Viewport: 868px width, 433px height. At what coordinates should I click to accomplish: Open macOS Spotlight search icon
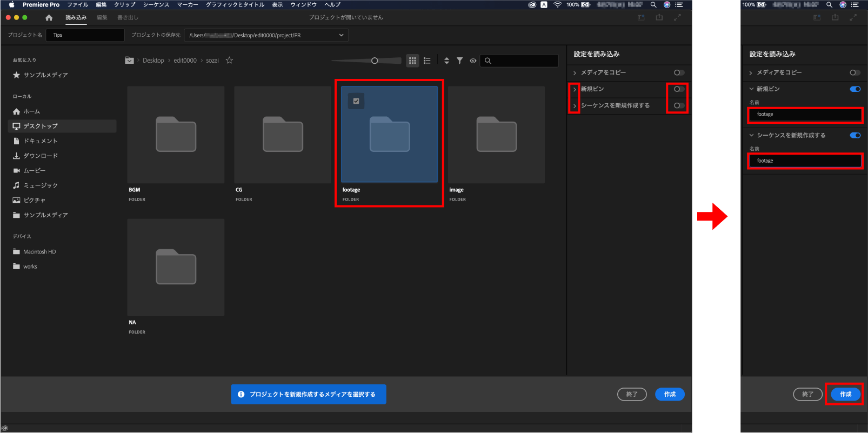(x=653, y=4)
